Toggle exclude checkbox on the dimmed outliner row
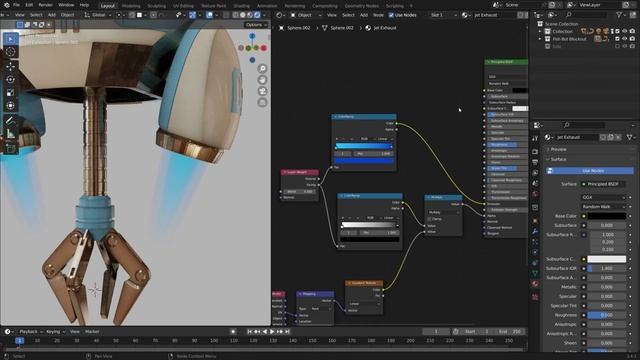The width and height of the screenshot is (640, 360). pyautogui.click(x=618, y=47)
